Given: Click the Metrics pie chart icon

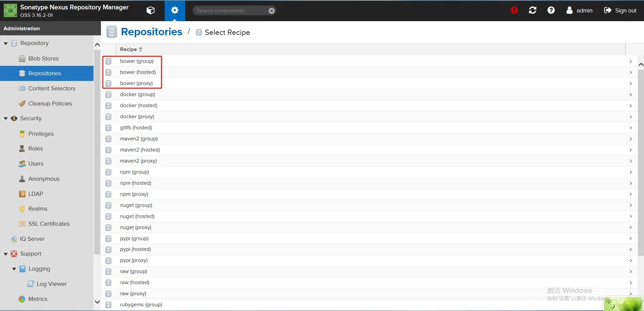Looking at the screenshot, I should [22, 299].
